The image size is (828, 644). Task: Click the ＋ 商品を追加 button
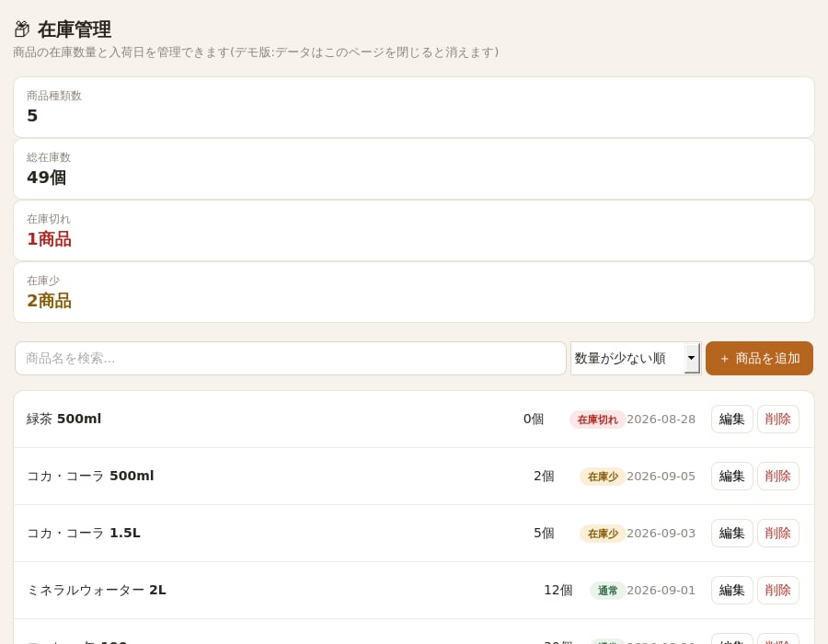pos(759,359)
